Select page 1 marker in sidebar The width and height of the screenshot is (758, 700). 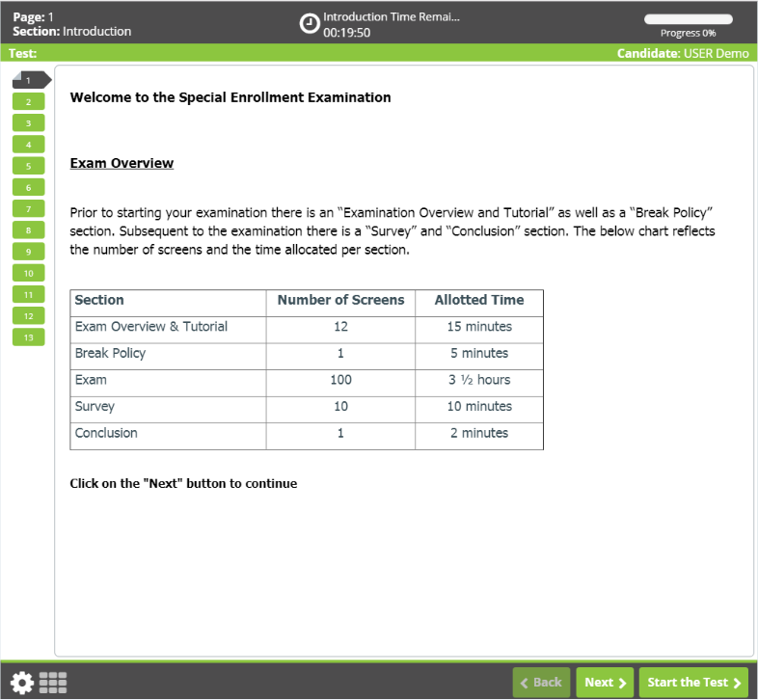point(29,80)
